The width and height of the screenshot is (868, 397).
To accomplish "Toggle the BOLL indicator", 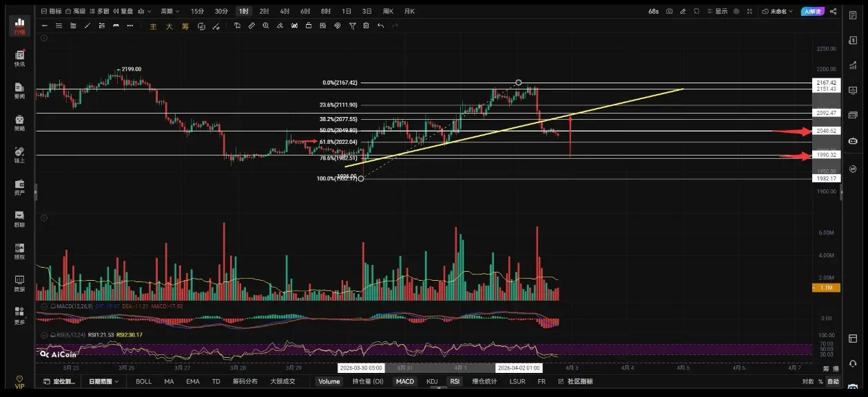I will click(143, 381).
